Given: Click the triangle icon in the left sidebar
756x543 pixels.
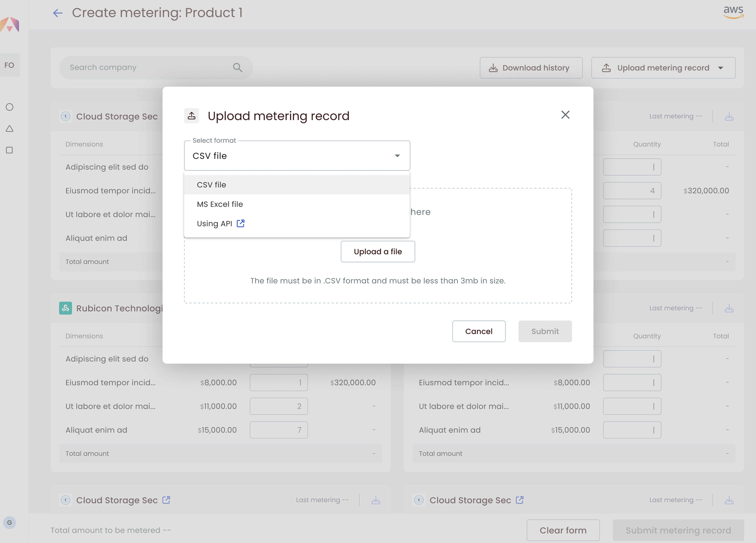Looking at the screenshot, I should 9,129.
